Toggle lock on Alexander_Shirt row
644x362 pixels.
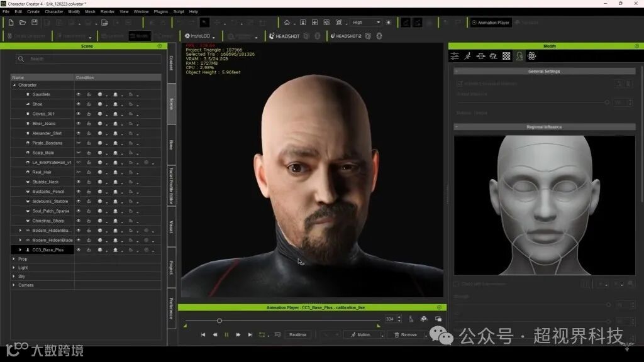[89, 133]
